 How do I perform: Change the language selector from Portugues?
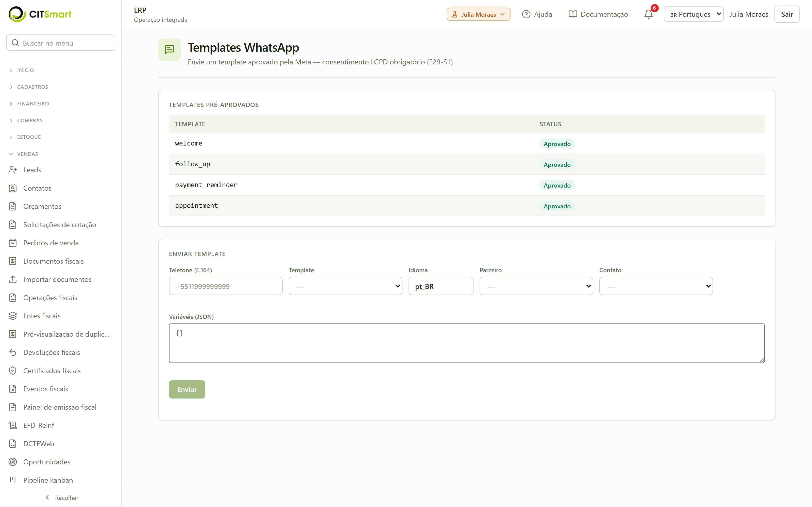pos(693,14)
